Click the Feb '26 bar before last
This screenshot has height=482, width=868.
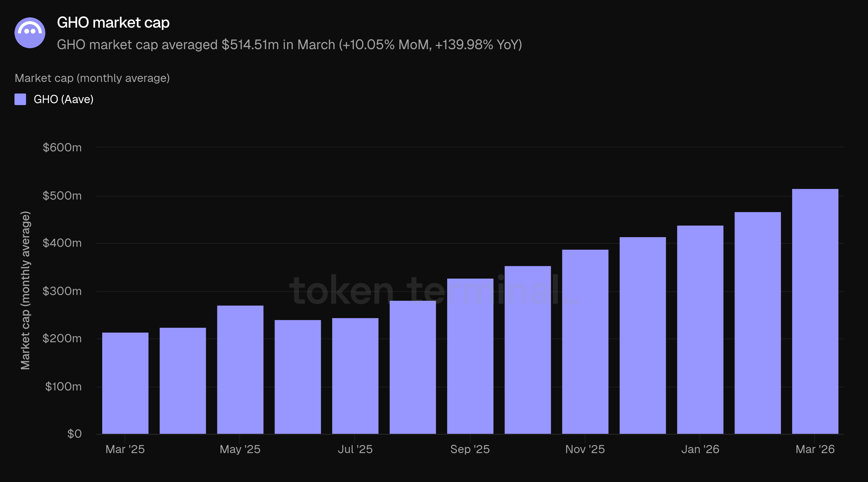[x=757, y=323]
